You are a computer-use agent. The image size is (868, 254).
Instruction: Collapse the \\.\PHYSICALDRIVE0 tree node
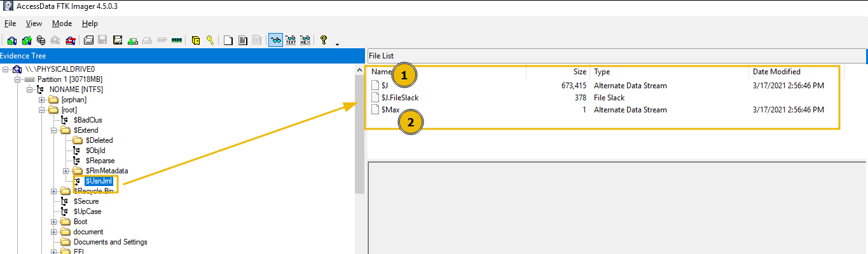(x=7, y=69)
